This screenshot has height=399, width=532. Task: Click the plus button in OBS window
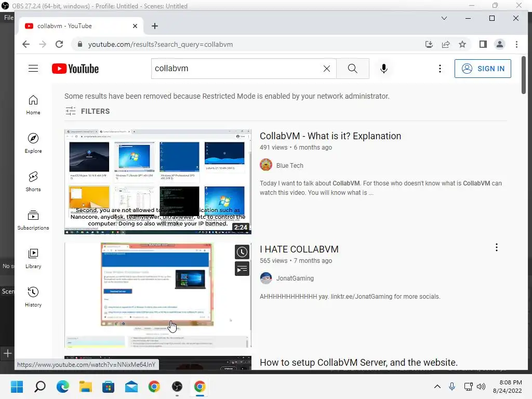(7, 353)
